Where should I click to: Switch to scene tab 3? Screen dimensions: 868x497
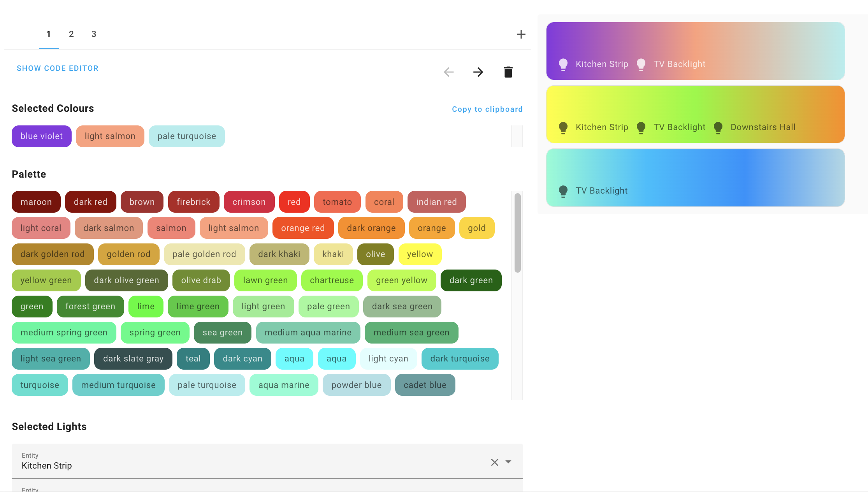click(x=94, y=34)
